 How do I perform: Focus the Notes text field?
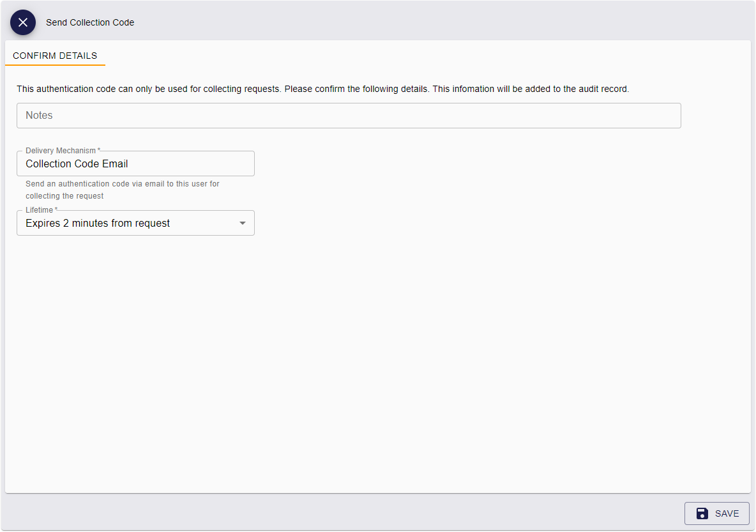click(349, 116)
